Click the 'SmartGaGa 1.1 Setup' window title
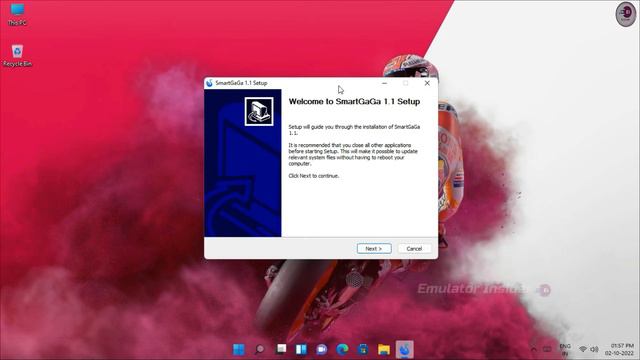Image resolution: width=640 pixels, height=360 pixels. [241, 83]
